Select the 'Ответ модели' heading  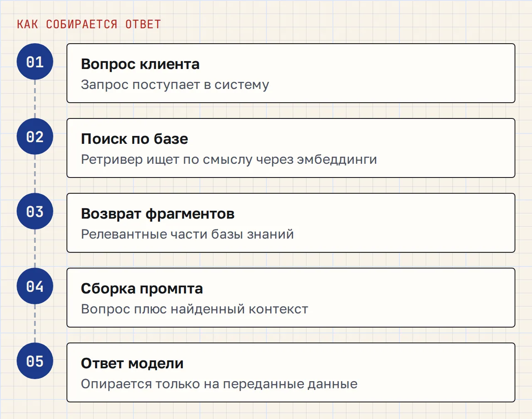pos(132,363)
